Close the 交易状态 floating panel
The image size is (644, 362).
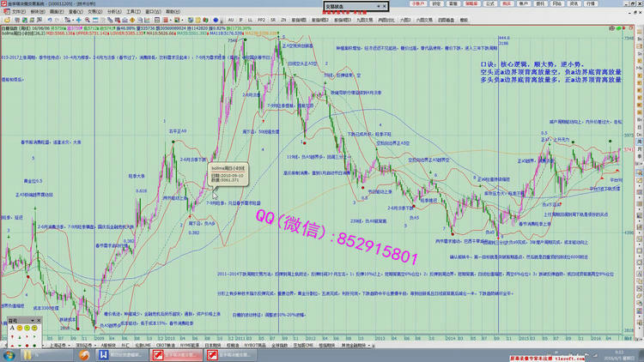coord(384,6)
